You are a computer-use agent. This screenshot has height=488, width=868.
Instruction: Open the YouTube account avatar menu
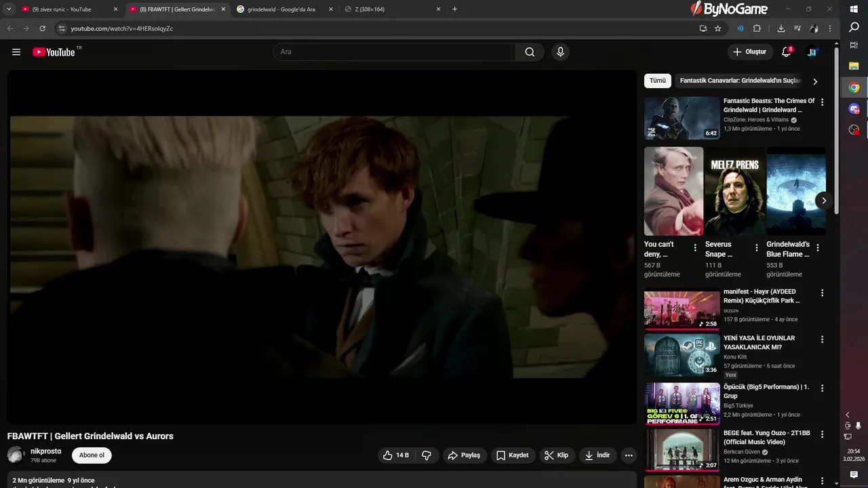tap(812, 52)
